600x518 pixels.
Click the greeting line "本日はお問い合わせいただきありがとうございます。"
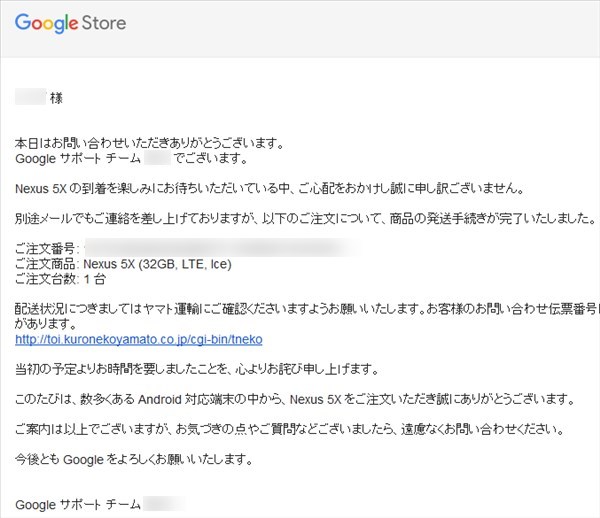[150, 143]
